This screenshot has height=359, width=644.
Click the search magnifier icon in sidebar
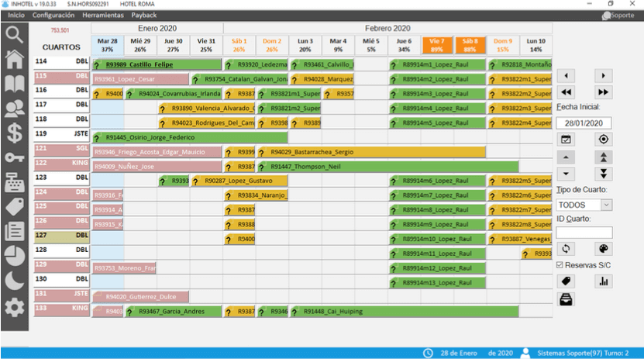(x=15, y=35)
